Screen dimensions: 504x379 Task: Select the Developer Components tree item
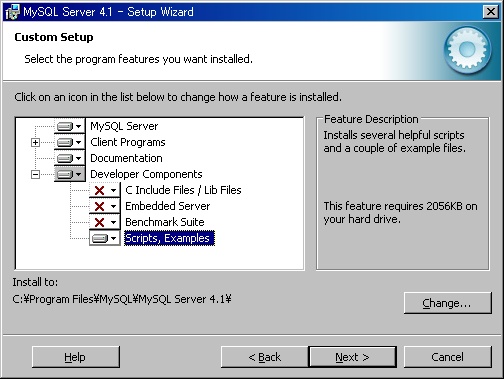tap(146, 174)
